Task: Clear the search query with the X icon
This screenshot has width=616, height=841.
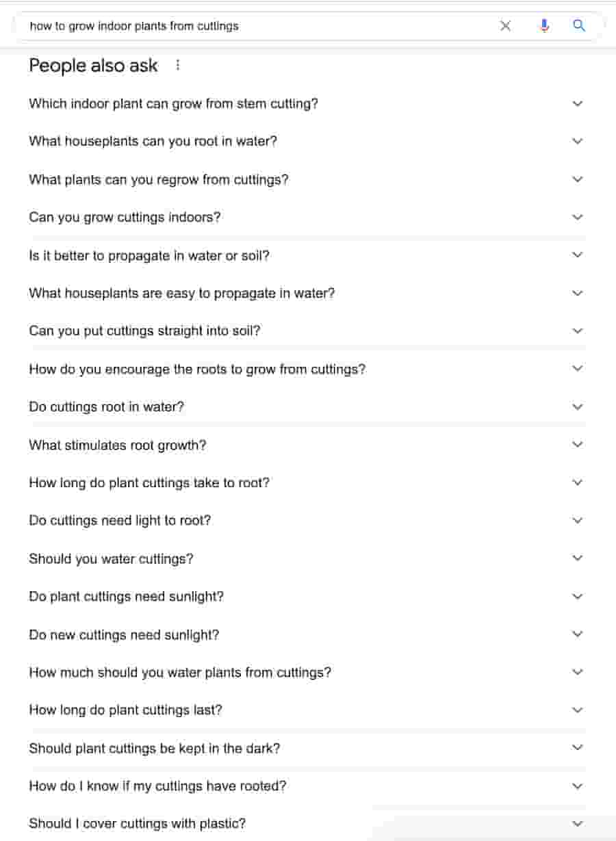Action: [505, 25]
